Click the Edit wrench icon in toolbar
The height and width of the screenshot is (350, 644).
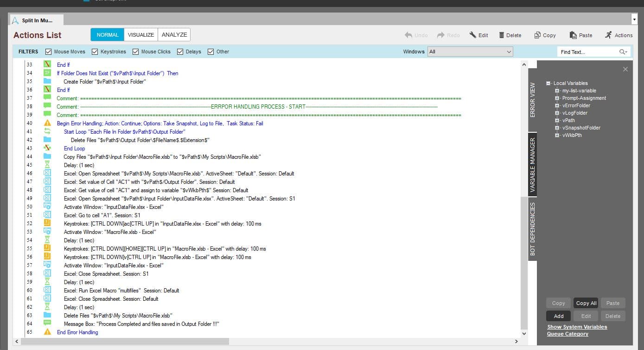click(x=473, y=35)
